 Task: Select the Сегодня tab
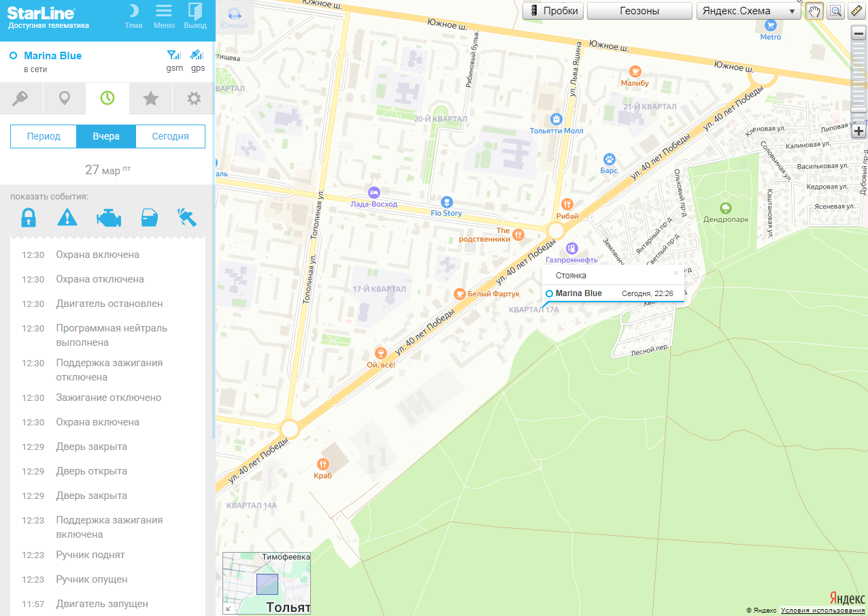pyautogui.click(x=170, y=136)
